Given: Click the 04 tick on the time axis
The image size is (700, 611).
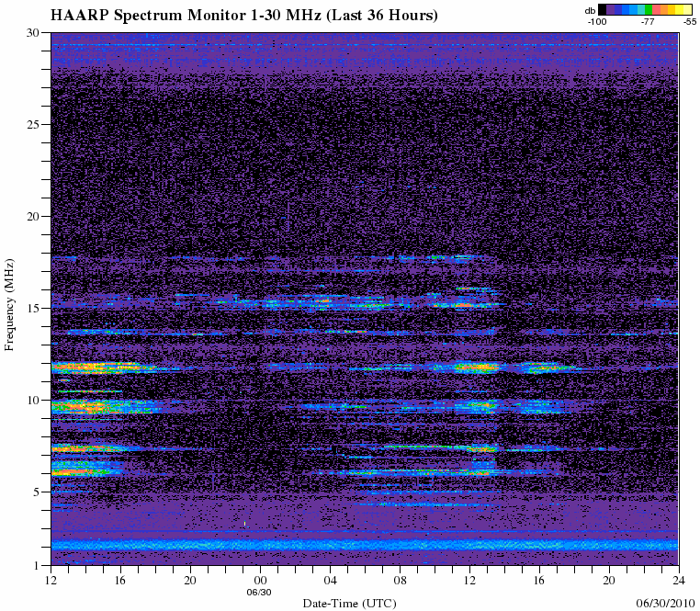Looking at the screenshot, I should [x=330, y=581].
